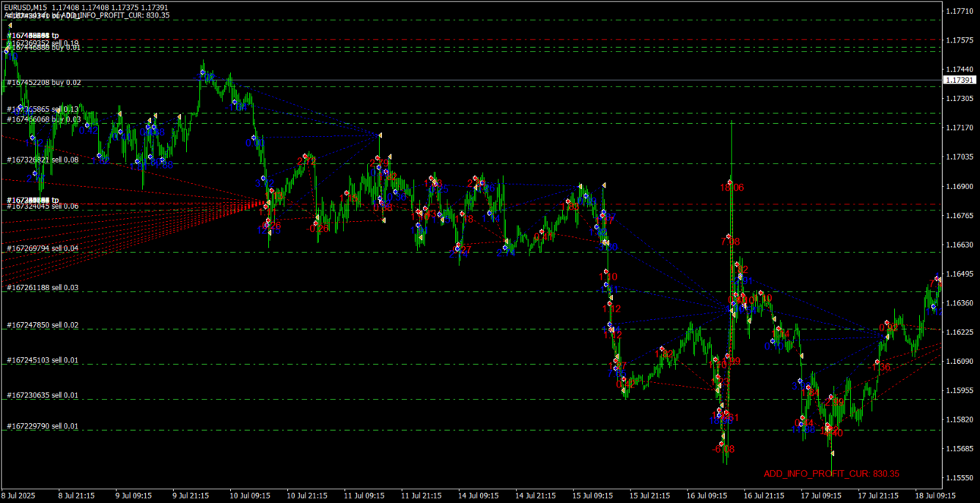The height and width of the screenshot is (503, 980).
Task: Click price scale value 1.17170
Action: tap(959, 128)
